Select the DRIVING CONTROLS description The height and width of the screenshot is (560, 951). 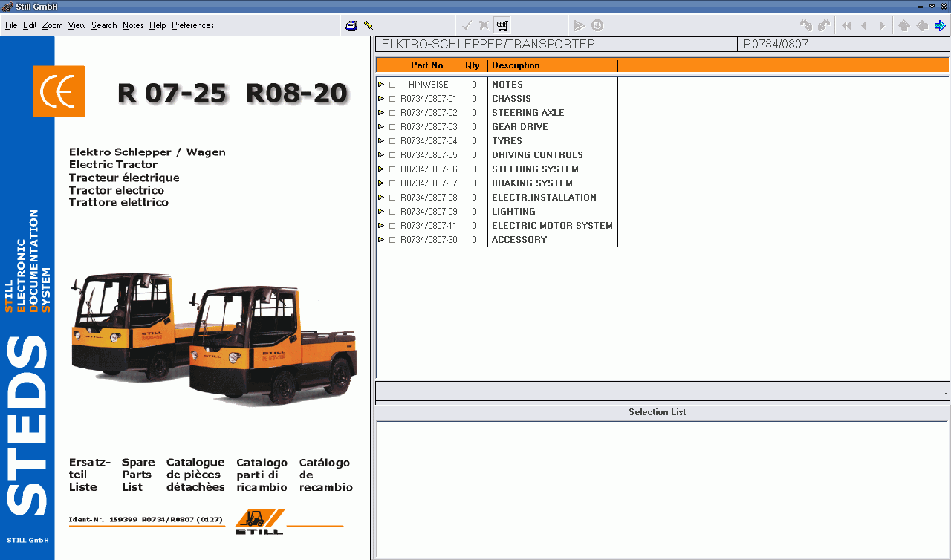(x=537, y=155)
